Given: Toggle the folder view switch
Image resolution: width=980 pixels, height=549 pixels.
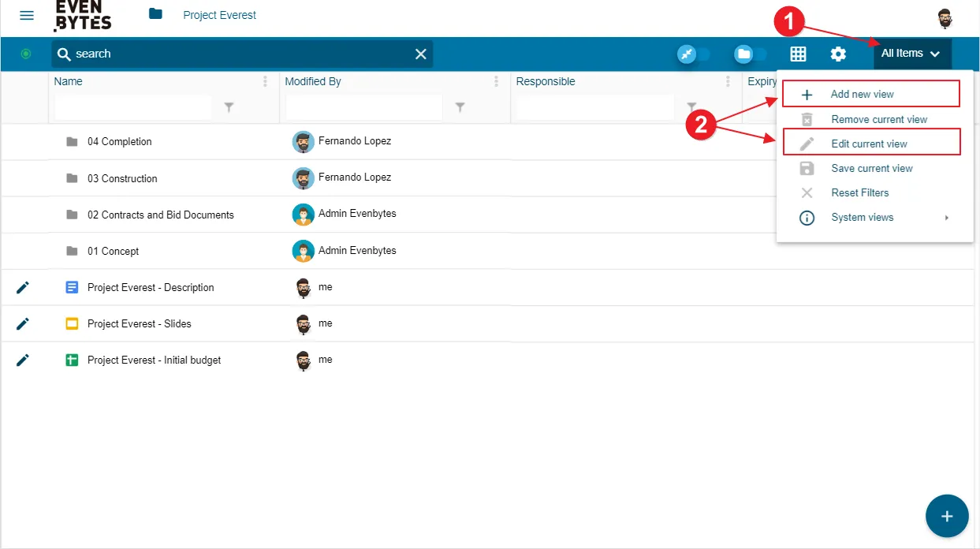Looking at the screenshot, I should 751,54.
